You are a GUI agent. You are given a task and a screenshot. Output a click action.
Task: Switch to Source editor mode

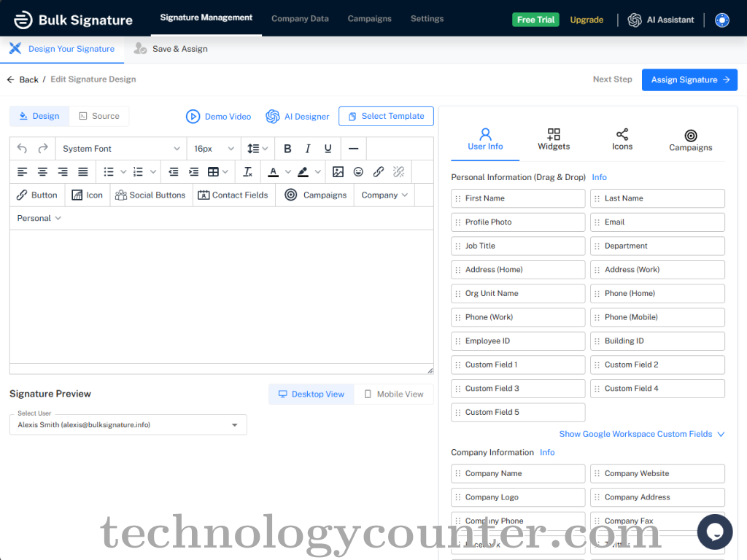(99, 116)
